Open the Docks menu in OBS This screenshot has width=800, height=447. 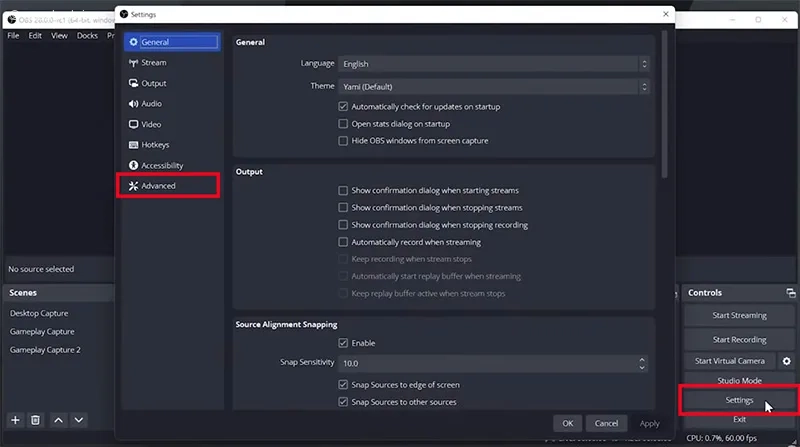click(87, 36)
